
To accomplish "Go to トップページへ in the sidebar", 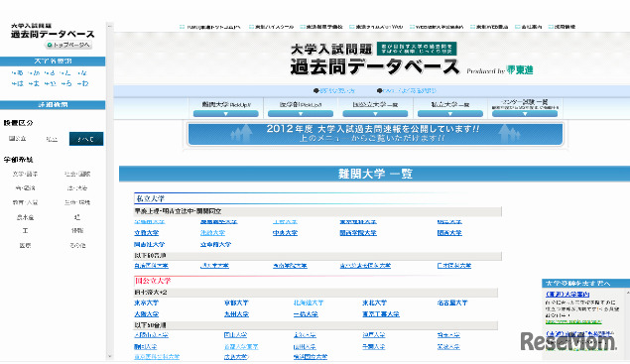I will tap(68, 45).
